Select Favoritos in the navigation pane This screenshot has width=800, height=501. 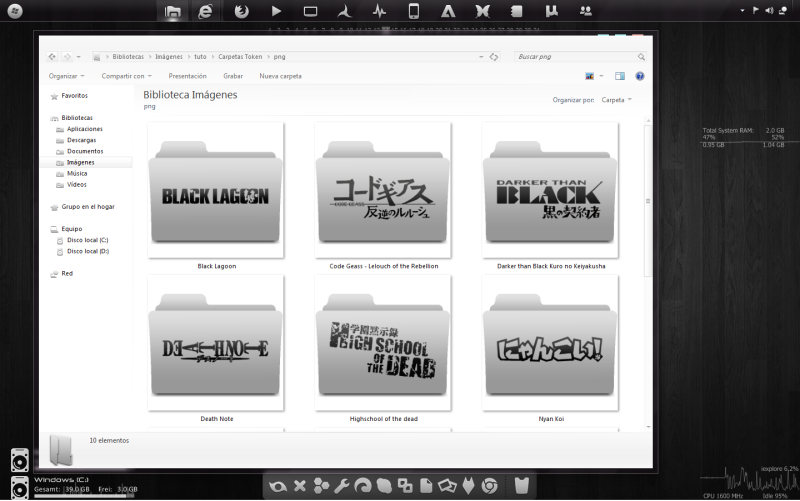pos(74,95)
